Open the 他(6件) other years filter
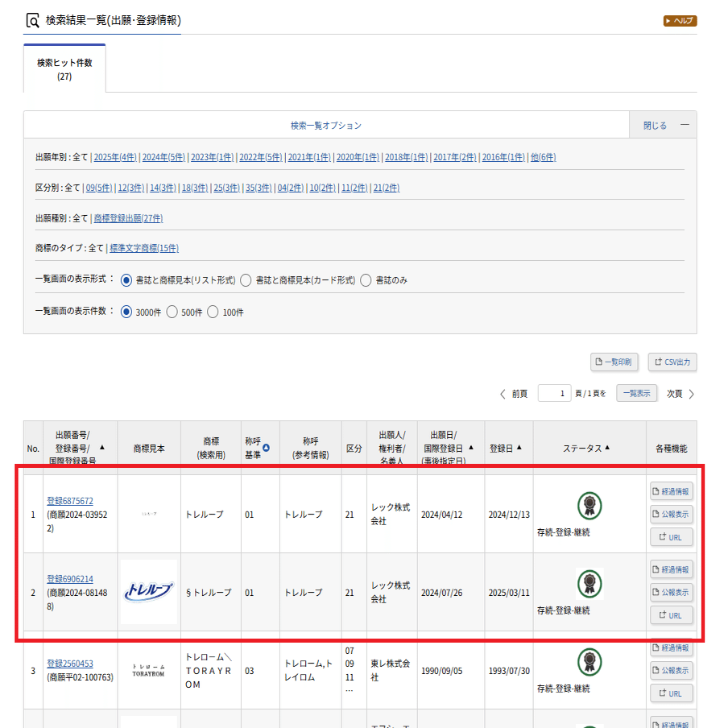The image size is (728, 728). tap(544, 157)
